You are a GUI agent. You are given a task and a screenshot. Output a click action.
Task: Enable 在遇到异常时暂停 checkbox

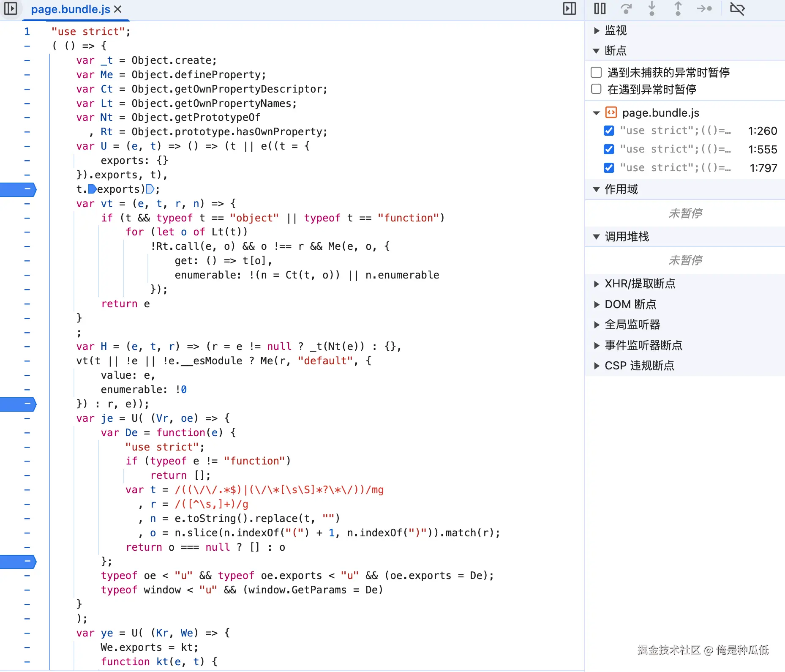pos(596,89)
